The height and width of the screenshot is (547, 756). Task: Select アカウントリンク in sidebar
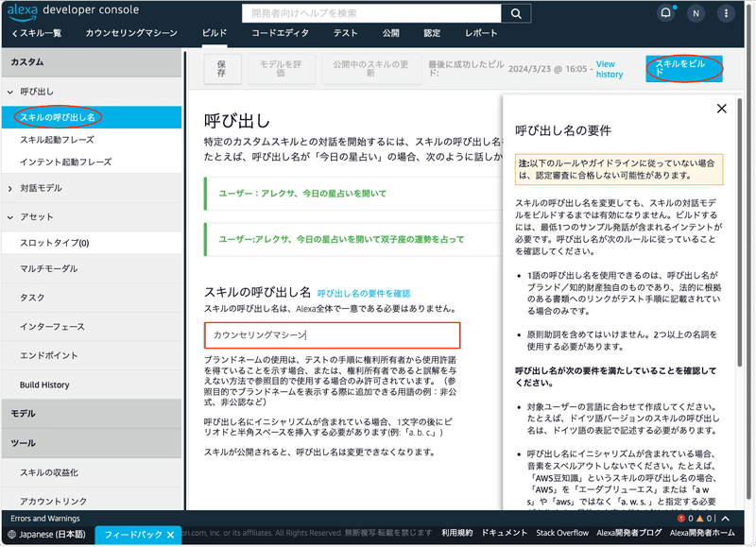coord(92,501)
